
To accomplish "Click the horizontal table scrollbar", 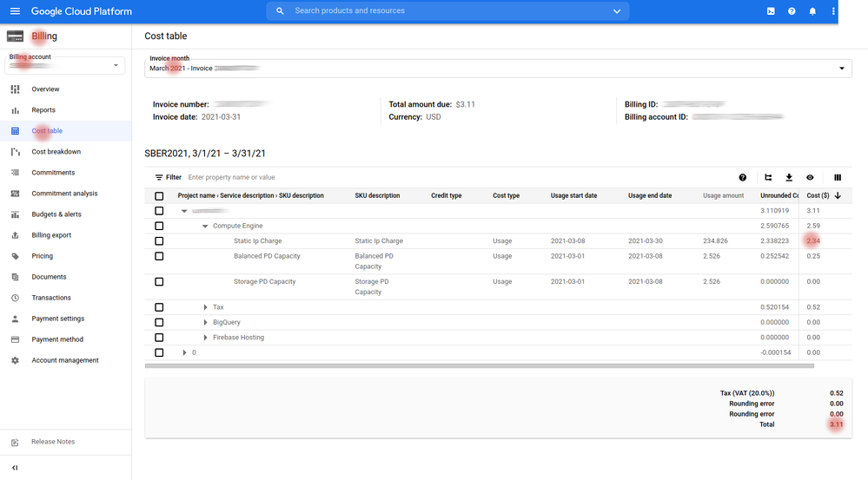I will pos(480,365).
